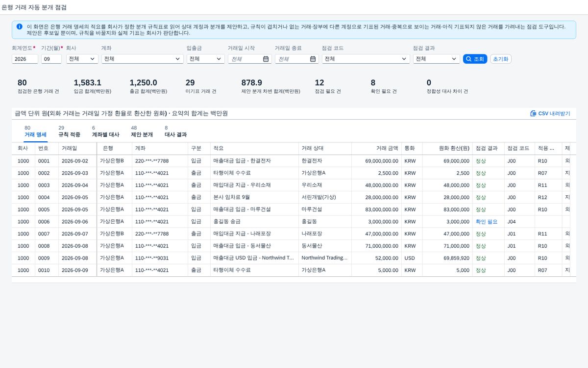The width and height of the screenshot is (588, 368).
Task: Switch to the 규칙 적중 tab
Action: (x=69, y=131)
